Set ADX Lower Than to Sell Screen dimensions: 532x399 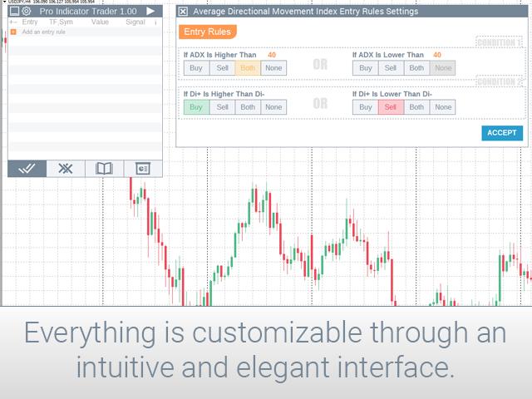tap(391, 68)
